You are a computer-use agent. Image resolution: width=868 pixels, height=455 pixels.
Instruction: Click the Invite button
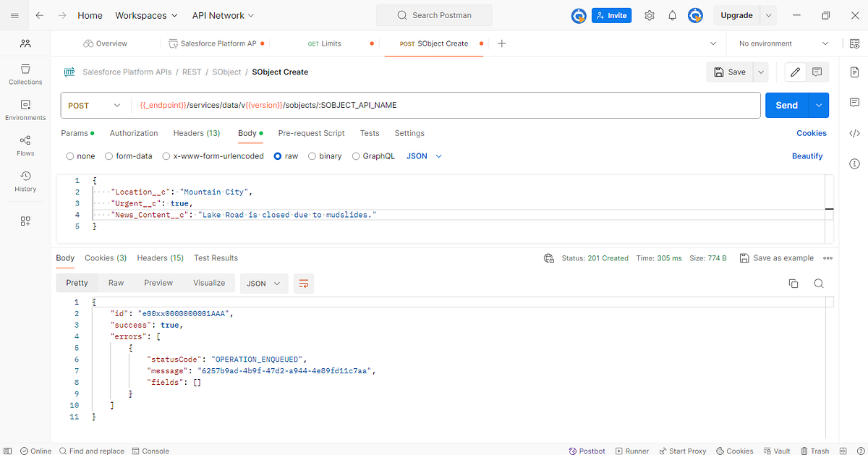pyautogui.click(x=611, y=15)
